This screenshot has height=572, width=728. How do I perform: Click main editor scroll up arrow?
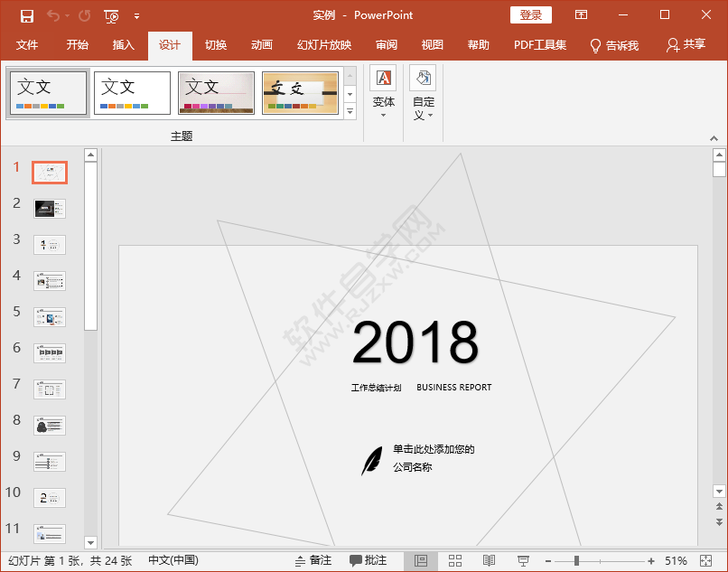click(x=719, y=155)
